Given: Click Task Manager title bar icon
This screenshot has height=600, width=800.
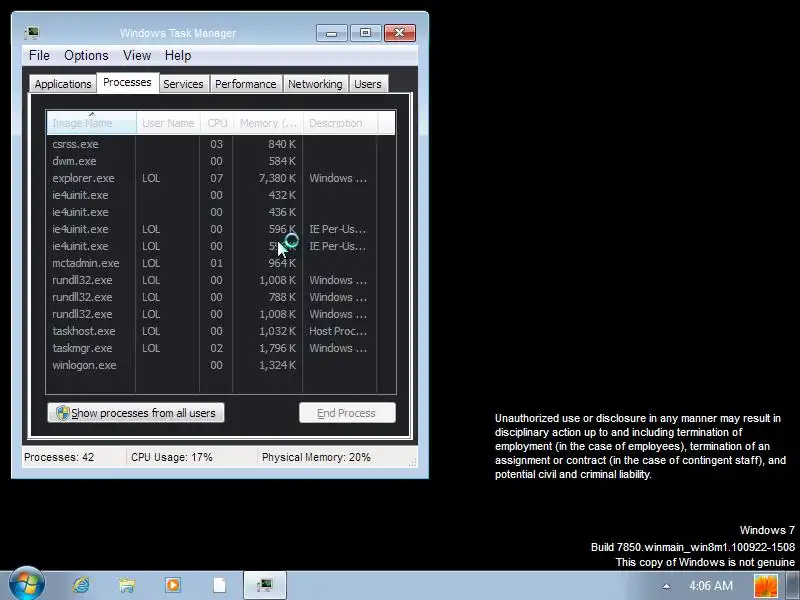Looking at the screenshot, I should 32,33.
